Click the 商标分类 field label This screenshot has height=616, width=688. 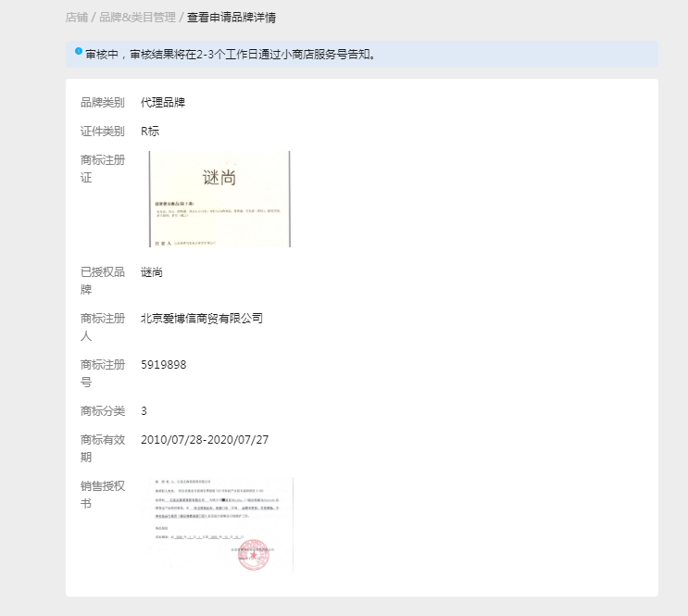103,411
